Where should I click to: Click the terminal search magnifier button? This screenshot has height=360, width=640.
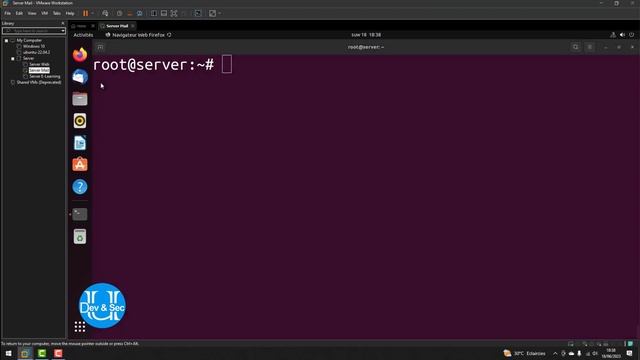576,47
